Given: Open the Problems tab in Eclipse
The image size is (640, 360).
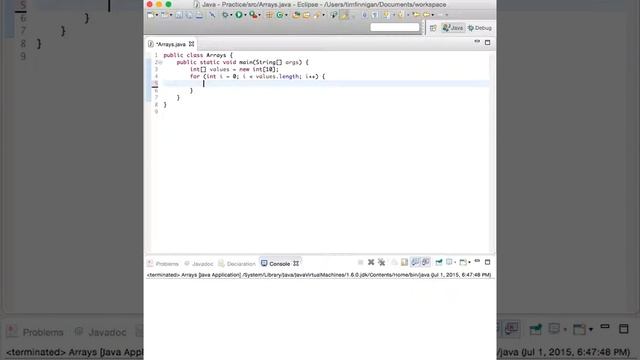Looking at the screenshot, I should click(163, 264).
